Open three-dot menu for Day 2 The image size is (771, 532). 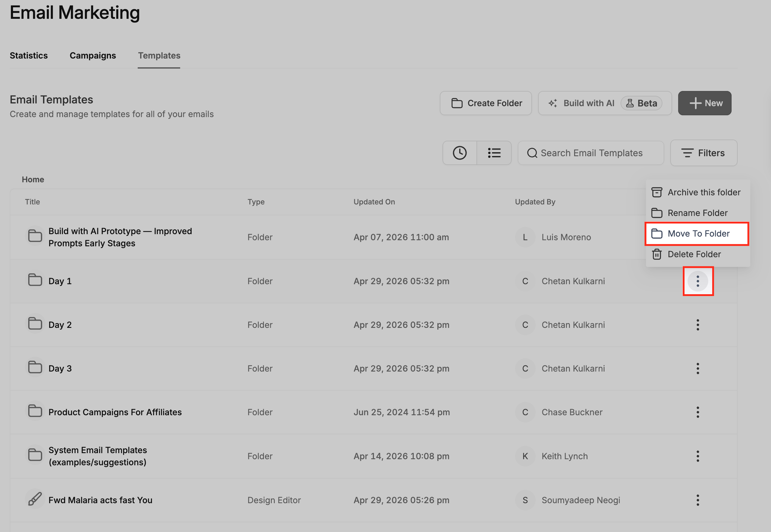coord(698,325)
